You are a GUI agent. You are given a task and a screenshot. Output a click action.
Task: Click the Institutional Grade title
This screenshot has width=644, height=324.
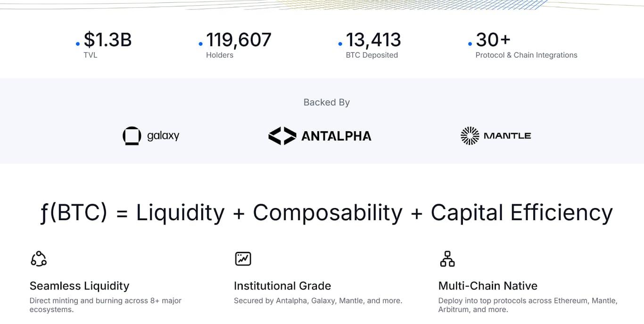(282, 286)
